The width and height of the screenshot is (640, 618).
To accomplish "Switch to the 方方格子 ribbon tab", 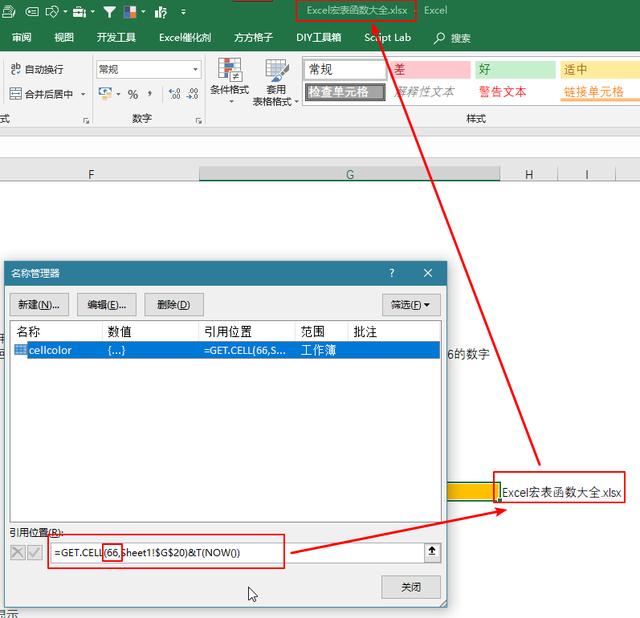I will 254,38.
